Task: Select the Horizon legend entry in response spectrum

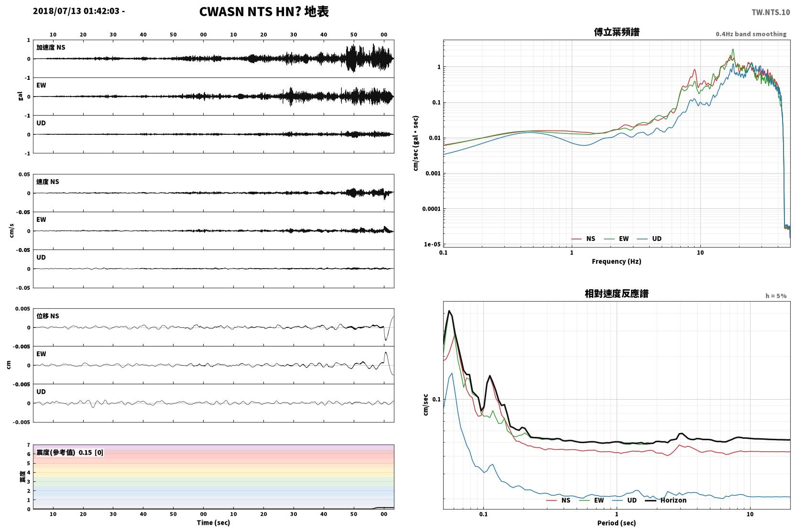Action: 666,500
